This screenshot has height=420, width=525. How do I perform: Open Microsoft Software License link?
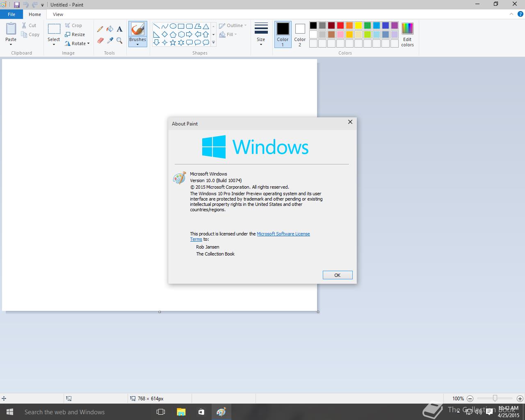(x=283, y=234)
